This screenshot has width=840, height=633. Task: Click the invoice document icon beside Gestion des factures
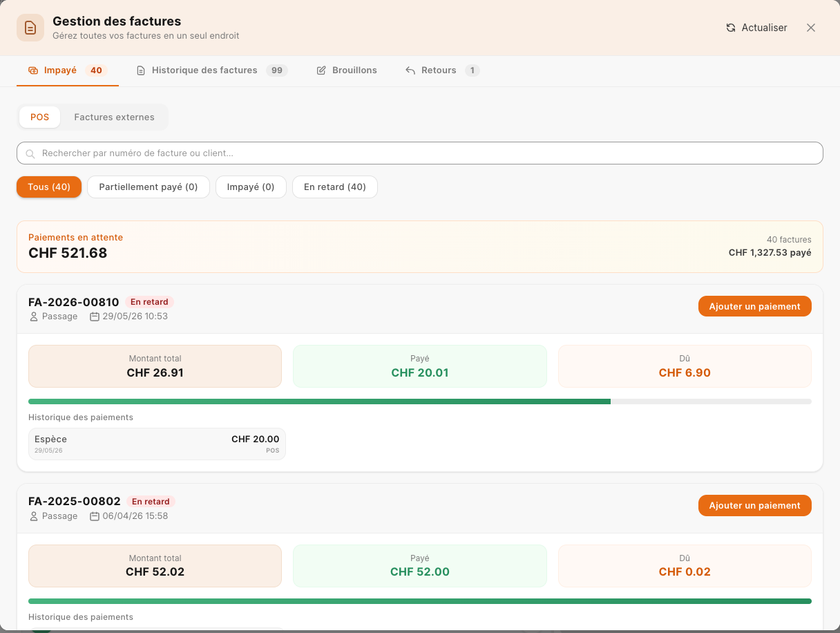click(x=30, y=28)
